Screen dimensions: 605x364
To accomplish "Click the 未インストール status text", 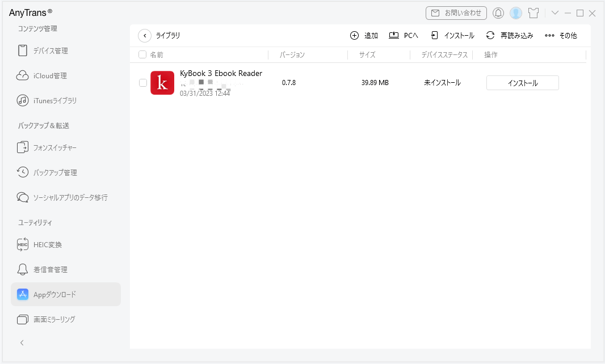I will click(x=442, y=83).
